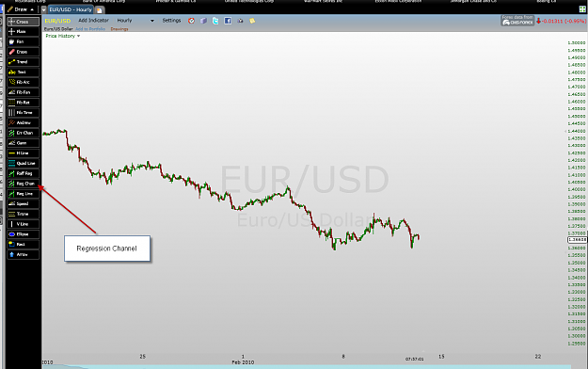Click the EUR/USD symbol label
Viewport: 588px width, 369px height.
57,21
